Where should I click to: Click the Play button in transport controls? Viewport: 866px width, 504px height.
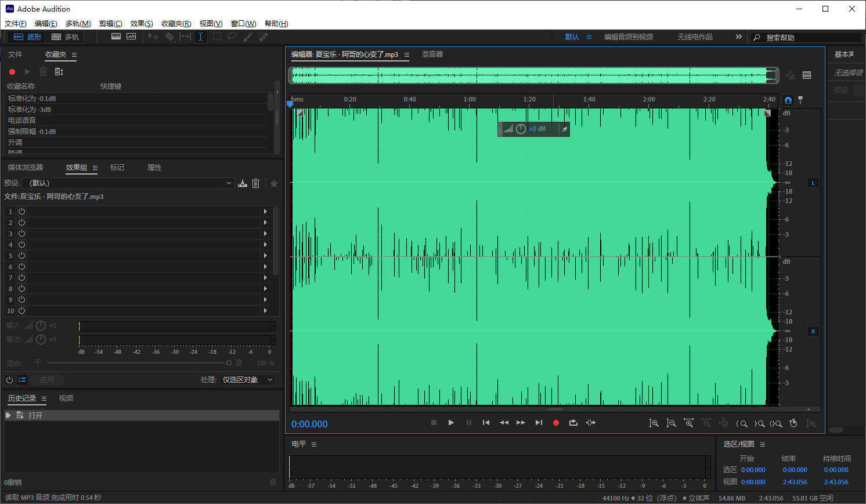tap(451, 423)
